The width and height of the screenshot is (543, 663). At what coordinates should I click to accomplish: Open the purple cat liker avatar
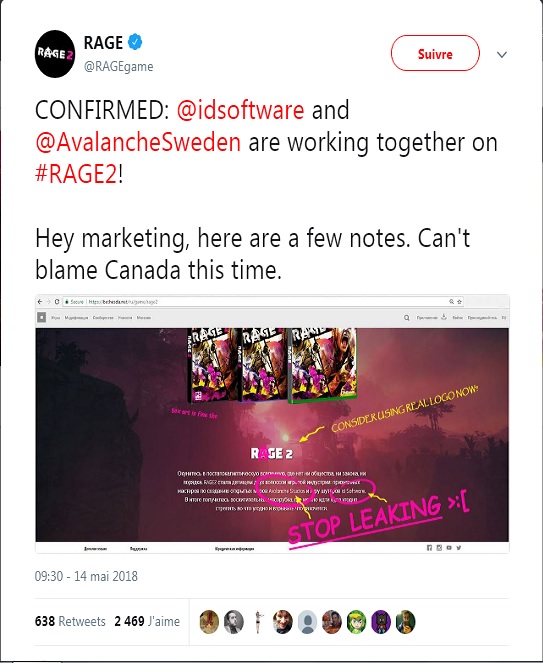coord(381,622)
